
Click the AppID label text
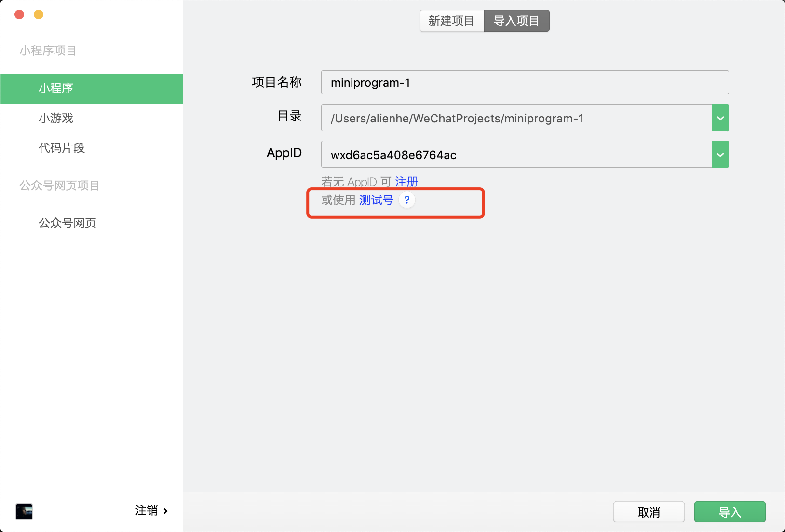click(x=284, y=153)
